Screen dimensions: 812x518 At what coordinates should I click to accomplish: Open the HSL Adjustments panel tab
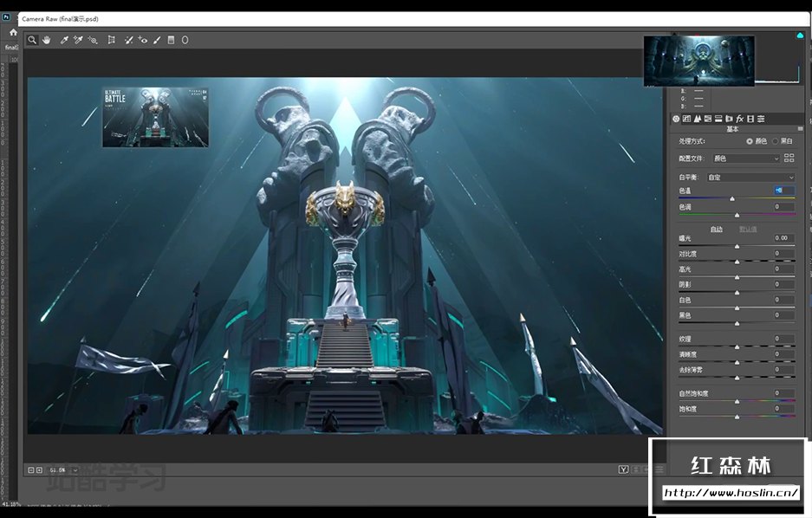708,119
